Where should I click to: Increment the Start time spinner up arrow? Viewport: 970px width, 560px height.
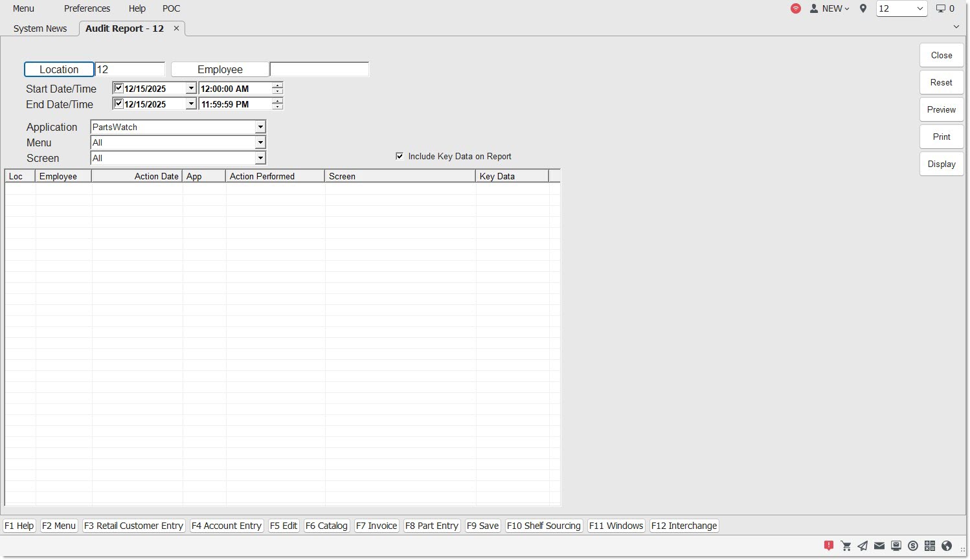pos(278,85)
